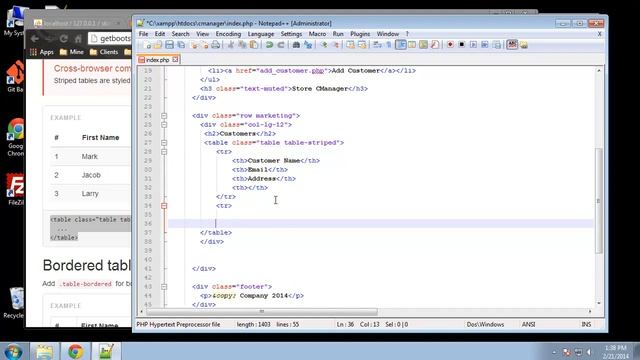
Task: Paste using the toolbar clipboard icon
Action: [253, 45]
